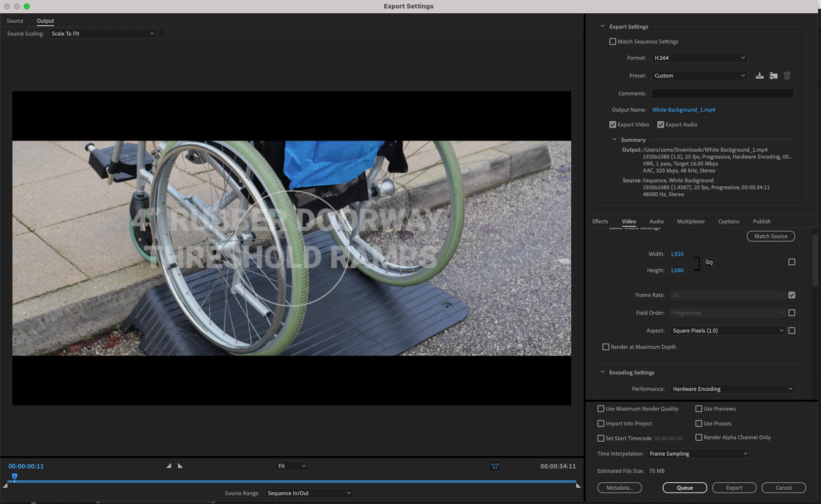Open the Metadata... dialog button
Viewport: 821px width, 504px height.
pos(620,488)
